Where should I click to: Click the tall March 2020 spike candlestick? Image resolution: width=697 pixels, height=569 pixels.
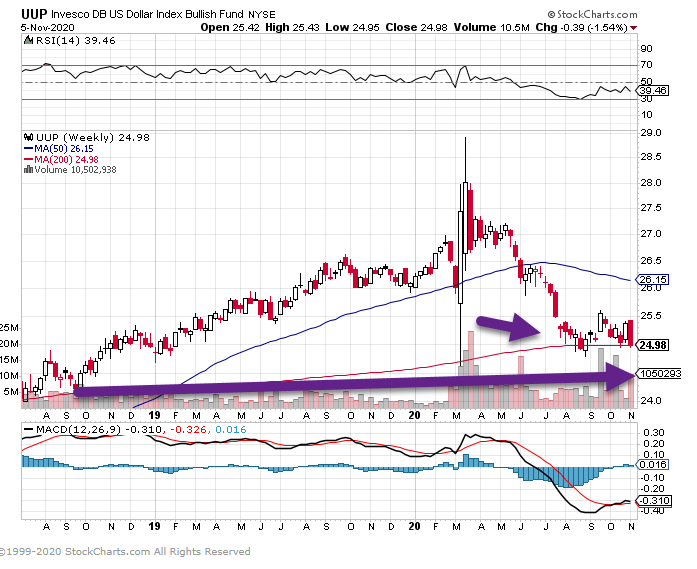point(465,218)
